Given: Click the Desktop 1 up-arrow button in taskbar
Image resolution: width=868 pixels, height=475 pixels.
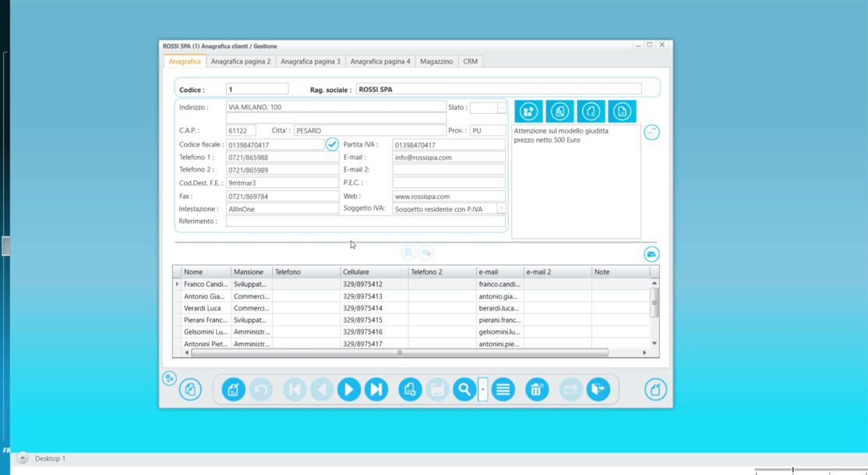Looking at the screenshot, I should tap(22, 459).
